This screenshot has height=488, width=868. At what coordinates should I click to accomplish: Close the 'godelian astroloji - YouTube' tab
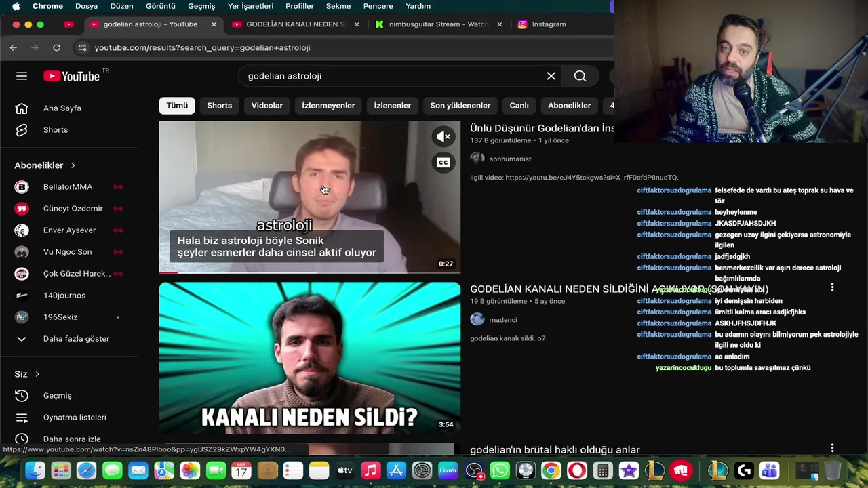(214, 24)
